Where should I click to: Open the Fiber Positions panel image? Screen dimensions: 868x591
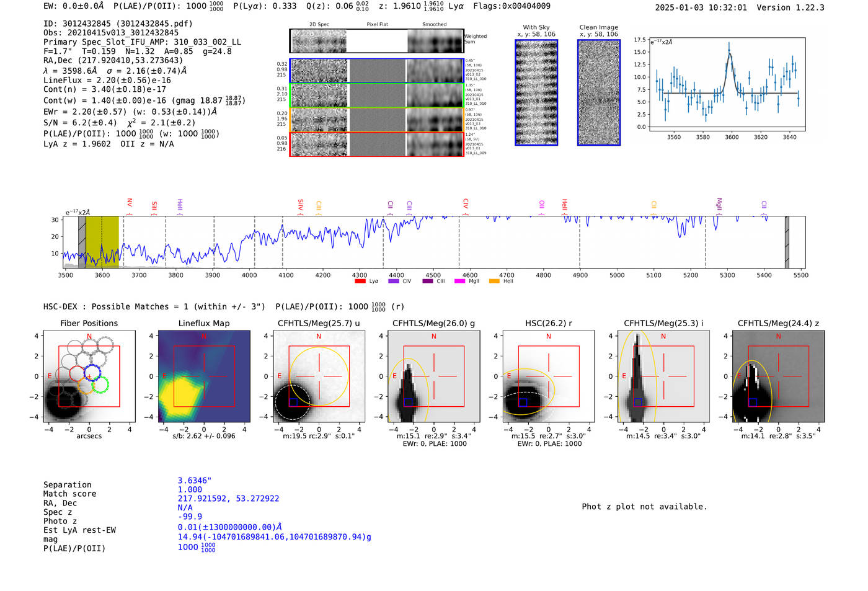click(89, 376)
